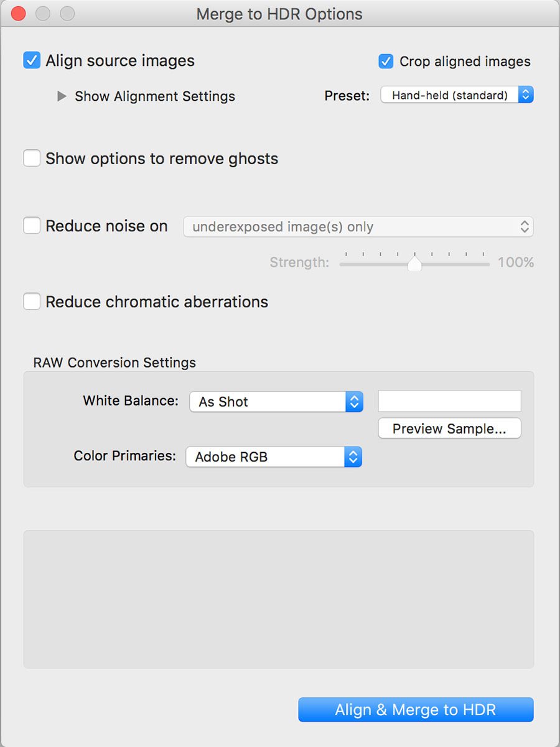Click the disclosure triangle beside Show Alignment Settings

click(61, 96)
